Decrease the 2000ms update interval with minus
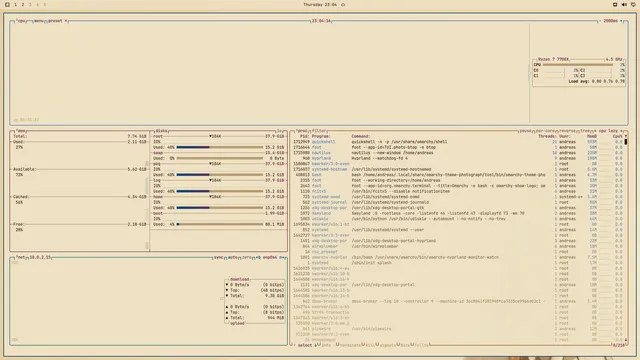The height and width of the screenshot is (360, 640). 600,21
